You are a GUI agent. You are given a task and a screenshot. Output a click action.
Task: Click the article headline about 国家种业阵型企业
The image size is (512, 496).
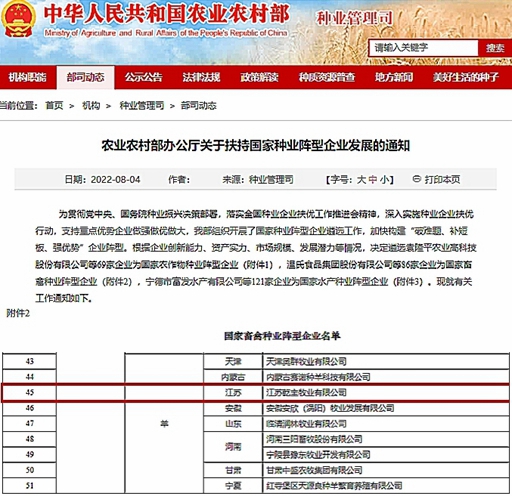pyautogui.click(x=256, y=145)
